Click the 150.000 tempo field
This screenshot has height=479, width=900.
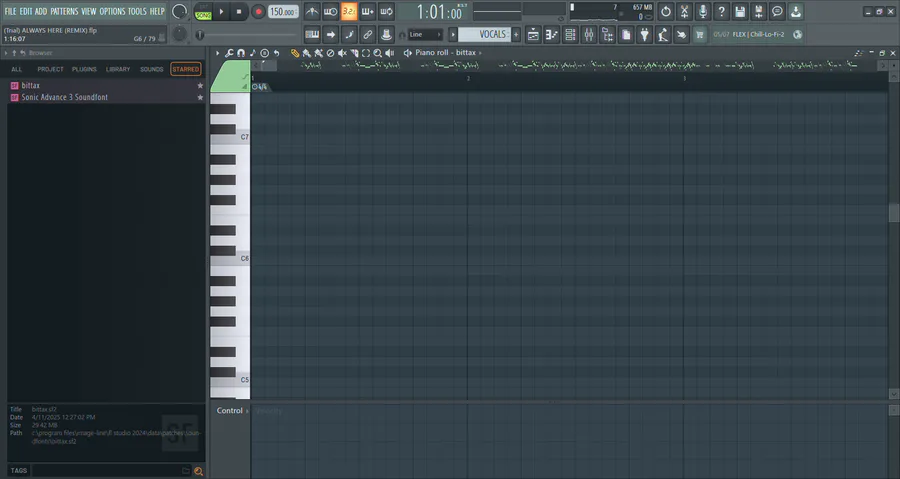[x=283, y=11]
